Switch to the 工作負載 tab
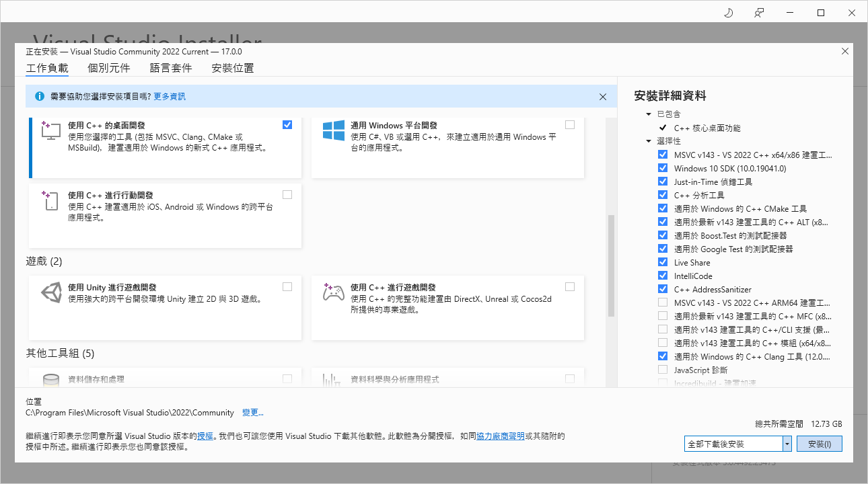 [x=47, y=68]
